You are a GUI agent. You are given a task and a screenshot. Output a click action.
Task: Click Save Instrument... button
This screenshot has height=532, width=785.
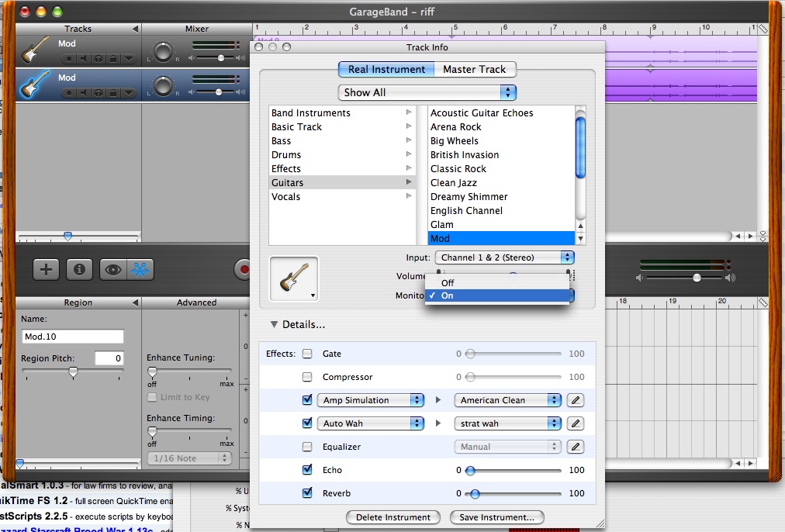496,517
